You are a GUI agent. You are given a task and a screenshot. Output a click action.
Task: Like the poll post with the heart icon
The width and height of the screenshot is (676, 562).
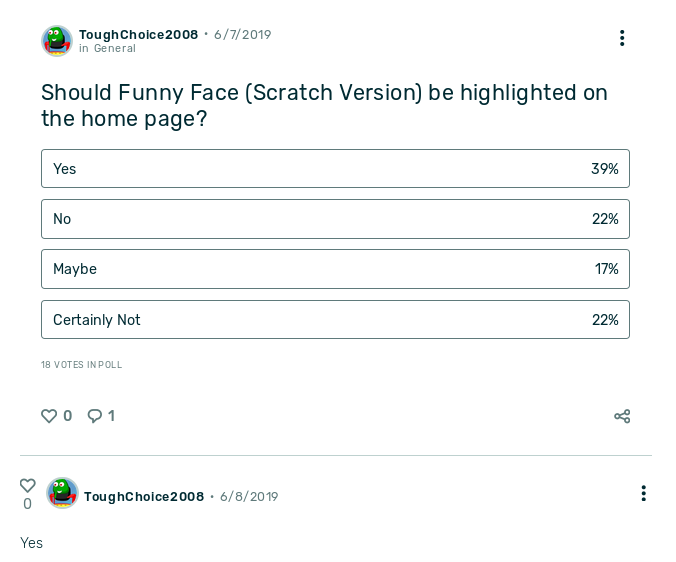tap(49, 416)
